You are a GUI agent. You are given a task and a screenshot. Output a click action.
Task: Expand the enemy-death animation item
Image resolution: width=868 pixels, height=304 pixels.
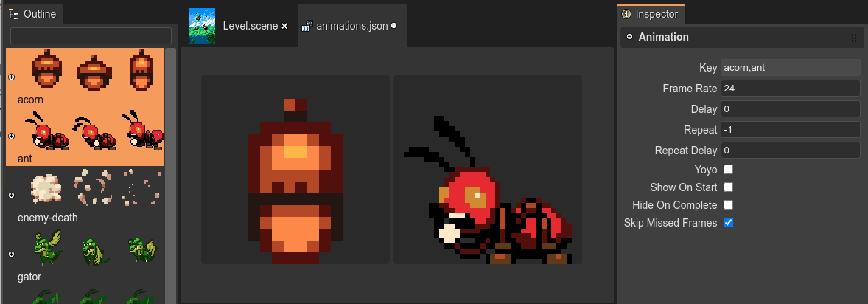point(11,195)
